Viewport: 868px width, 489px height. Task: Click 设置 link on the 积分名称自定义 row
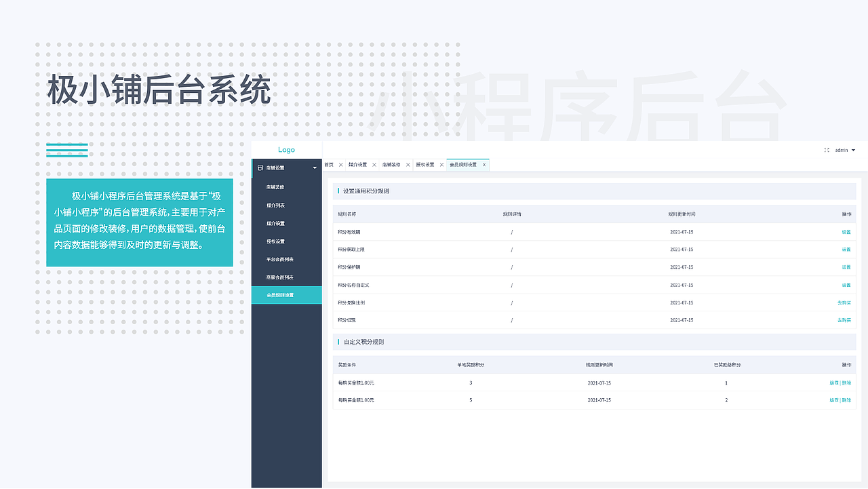tap(846, 284)
